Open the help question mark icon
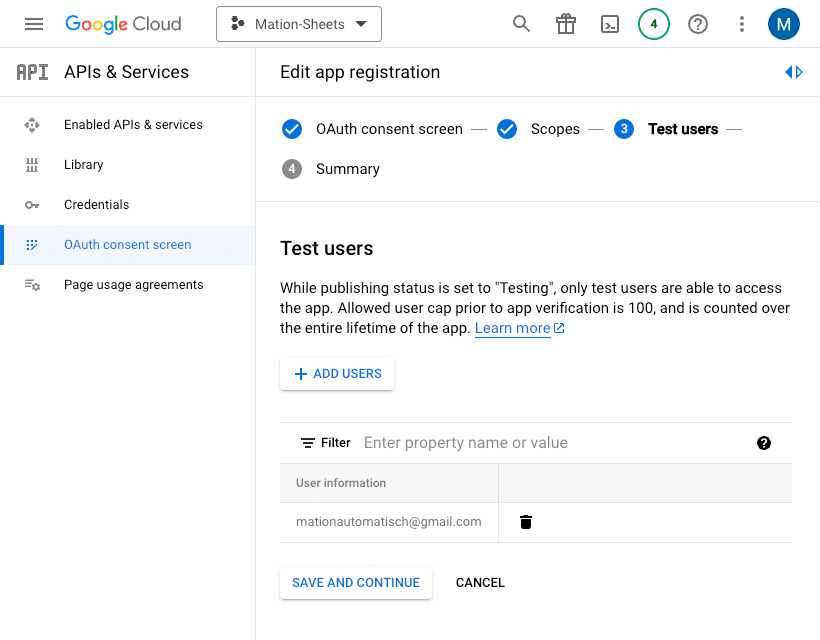The image size is (820, 640). click(x=698, y=24)
